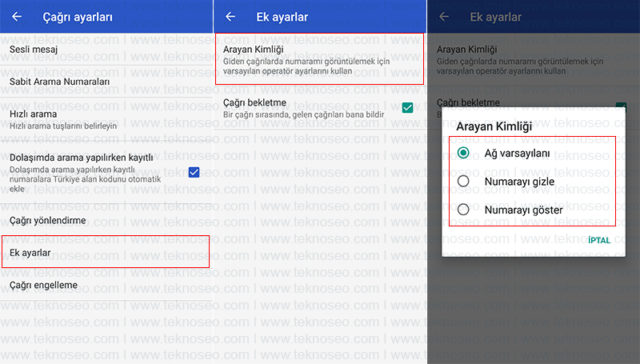Open Çağrı engelleme setting
Image resolution: width=640 pixels, height=364 pixels.
[x=106, y=285]
